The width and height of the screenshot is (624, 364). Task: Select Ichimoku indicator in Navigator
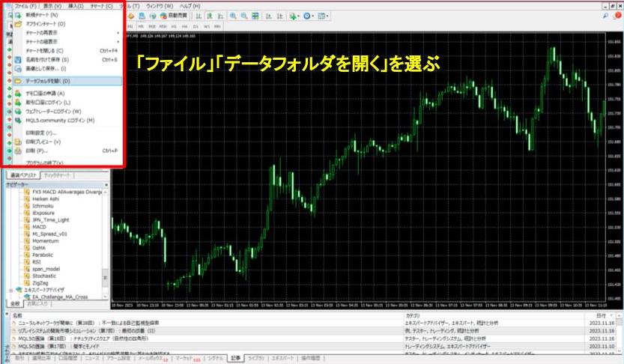43,206
